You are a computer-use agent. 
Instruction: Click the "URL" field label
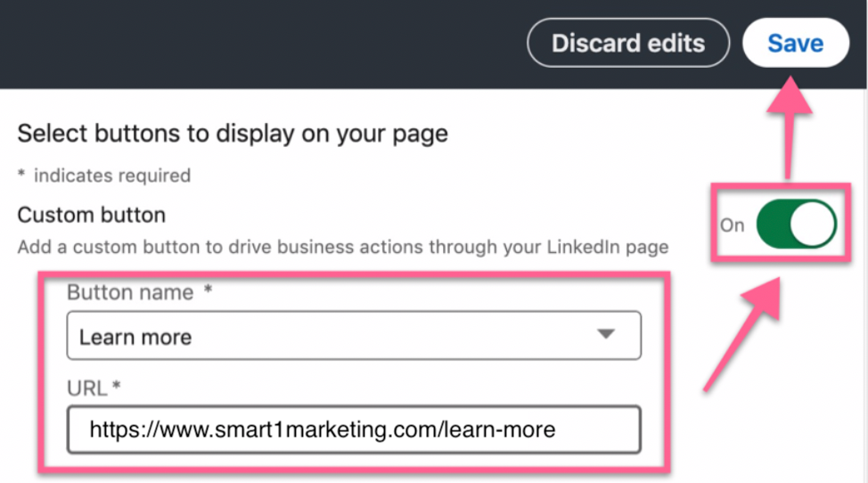[x=86, y=388]
